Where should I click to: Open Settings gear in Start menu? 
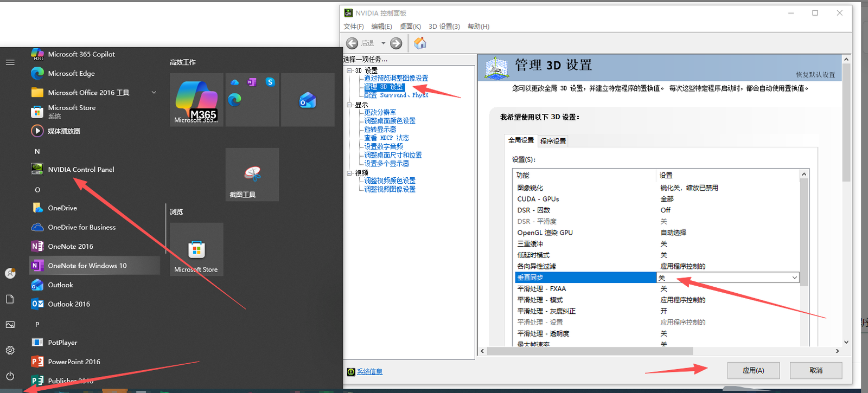point(10,350)
